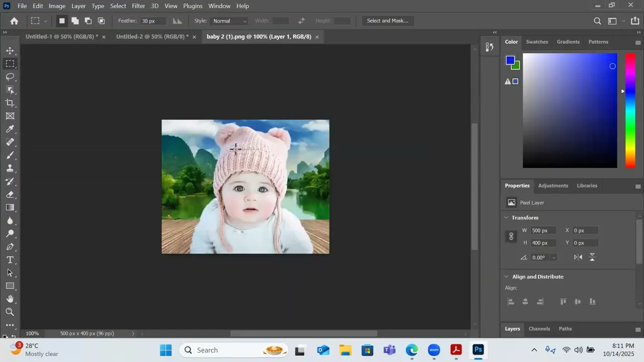Select the Spot Healing Brush tool
The height and width of the screenshot is (362, 644).
point(10,142)
